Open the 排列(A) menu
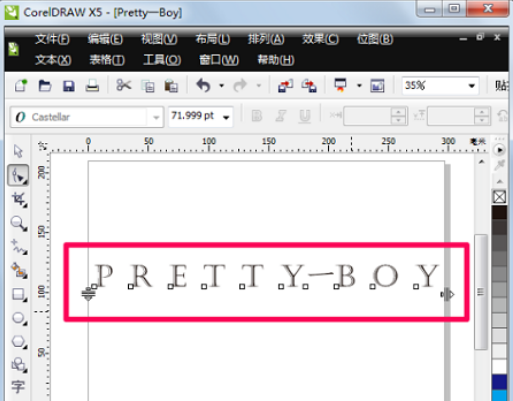The height and width of the screenshot is (401, 513). [x=266, y=39]
